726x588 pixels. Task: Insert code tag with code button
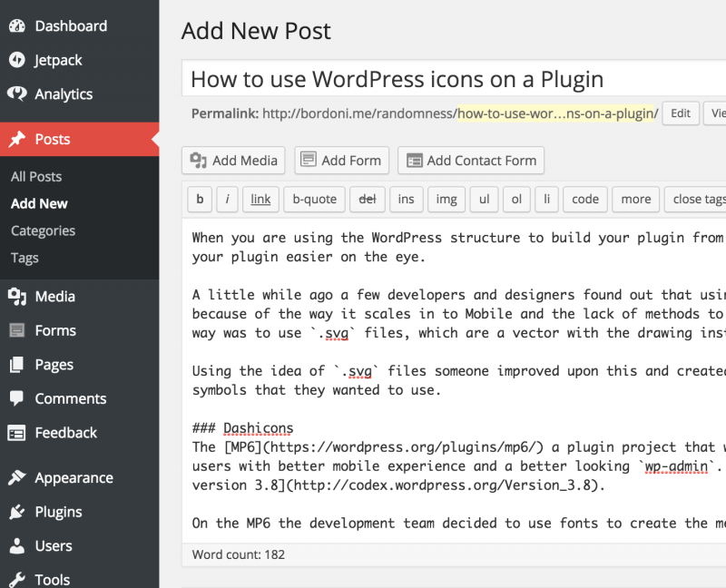[585, 199]
